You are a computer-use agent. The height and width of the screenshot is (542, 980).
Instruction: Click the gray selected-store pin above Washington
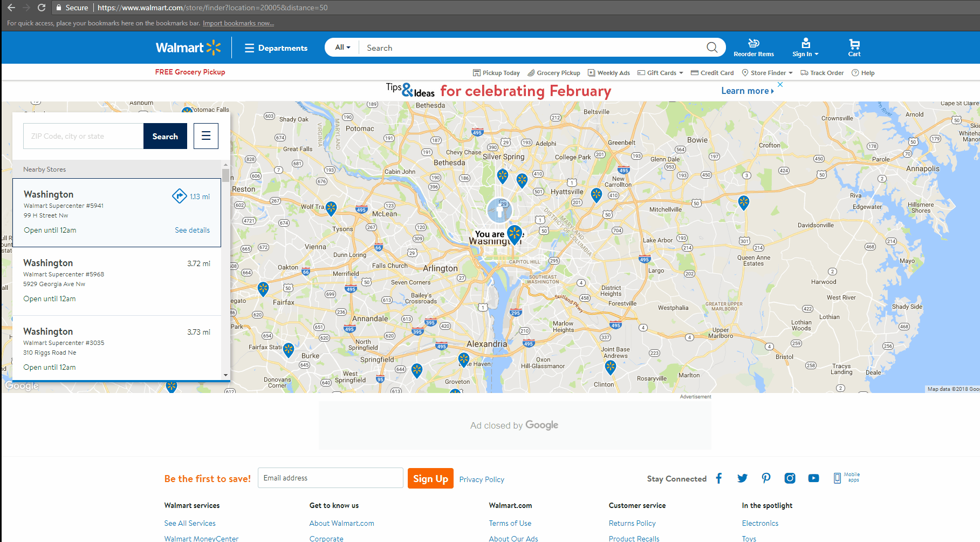(x=499, y=211)
